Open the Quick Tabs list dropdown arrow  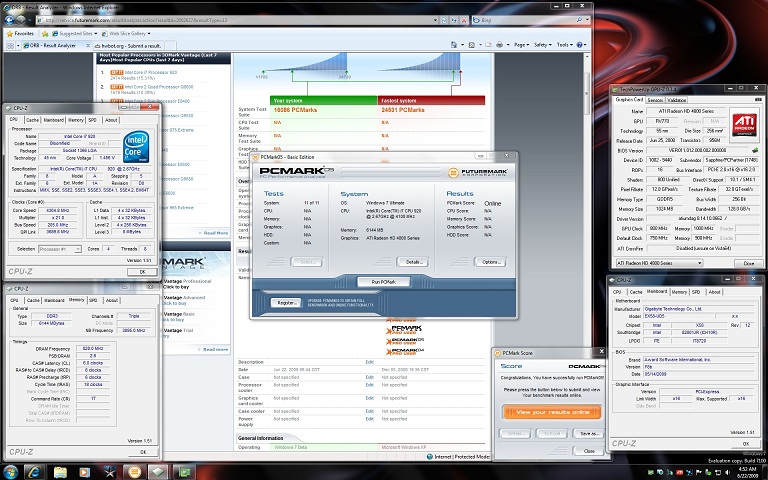pos(18,46)
